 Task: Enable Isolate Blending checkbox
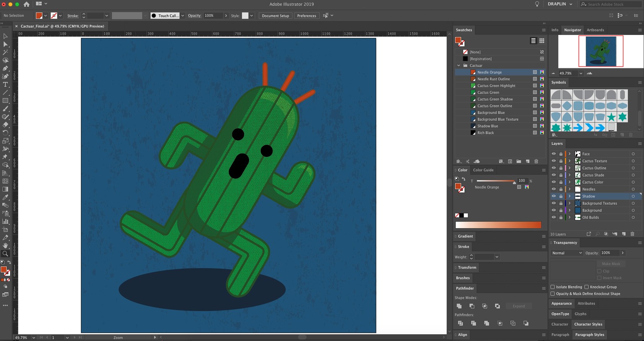click(x=553, y=287)
